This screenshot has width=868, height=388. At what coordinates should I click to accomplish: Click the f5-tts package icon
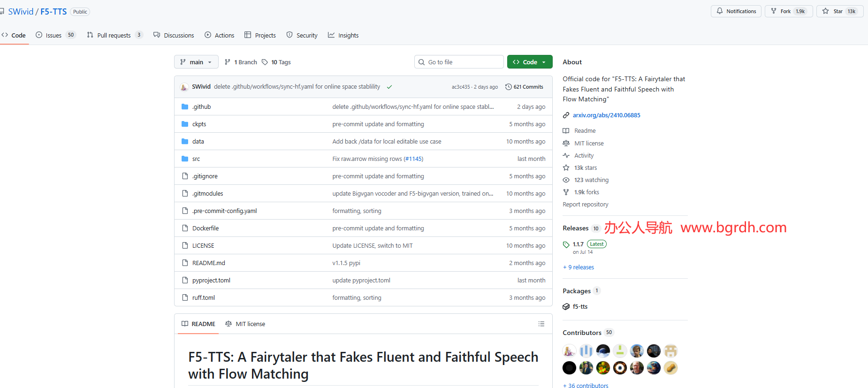[x=566, y=306]
